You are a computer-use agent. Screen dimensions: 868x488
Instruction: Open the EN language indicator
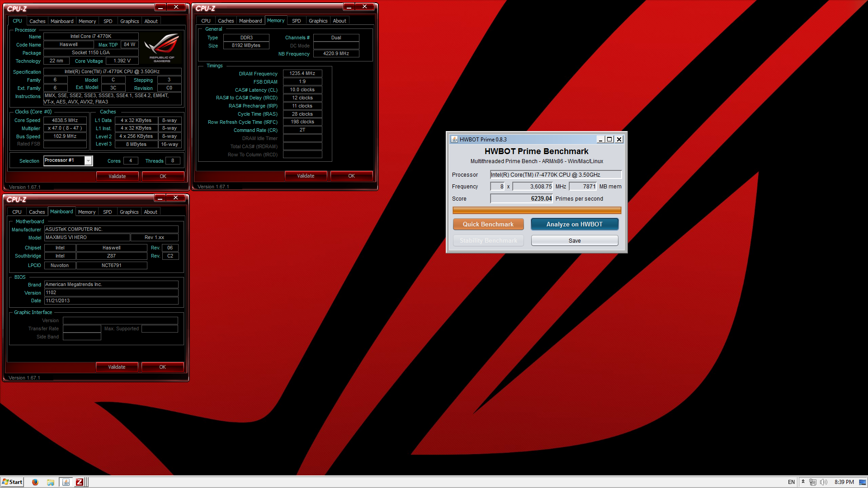point(791,482)
